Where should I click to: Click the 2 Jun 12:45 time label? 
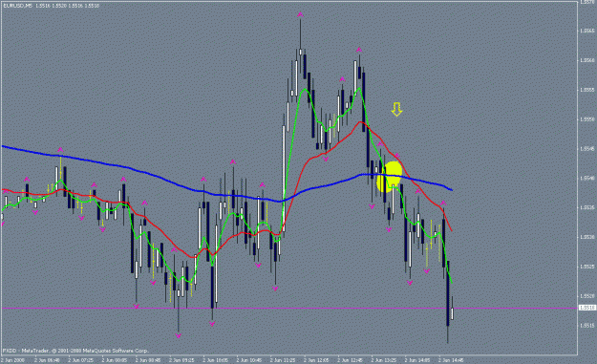click(x=351, y=360)
